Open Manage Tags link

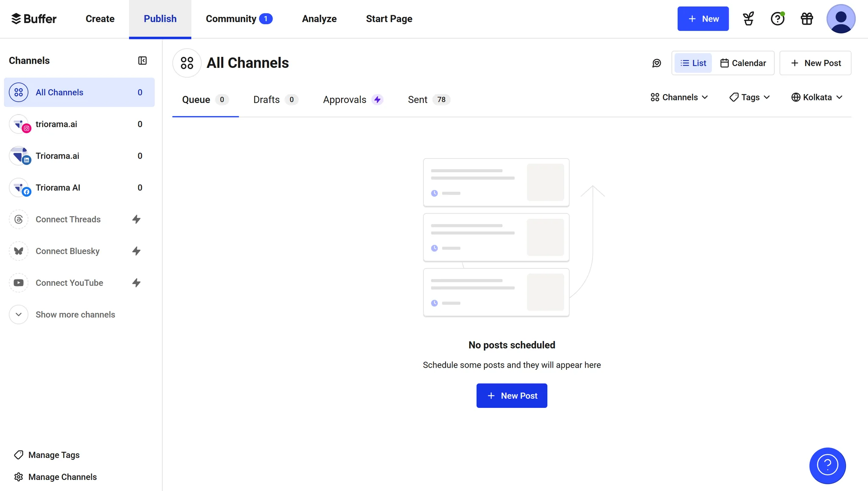click(x=53, y=455)
